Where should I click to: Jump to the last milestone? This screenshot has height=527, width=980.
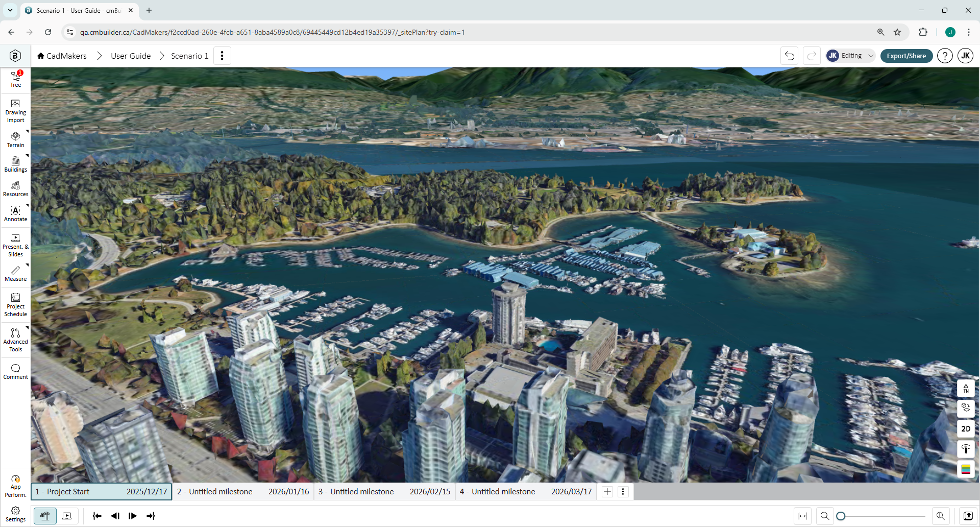tap(151, 516)
